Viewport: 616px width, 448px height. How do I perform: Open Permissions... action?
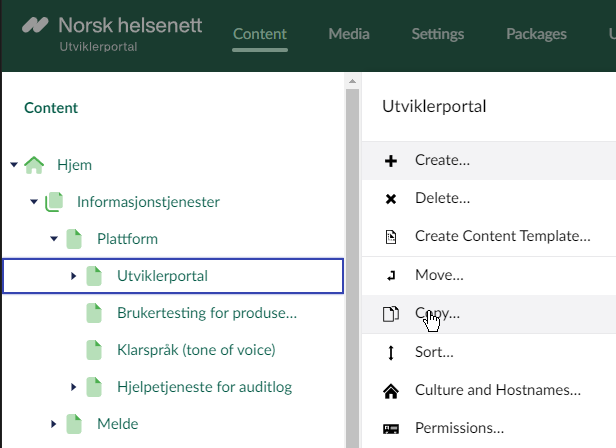point(489,428)
